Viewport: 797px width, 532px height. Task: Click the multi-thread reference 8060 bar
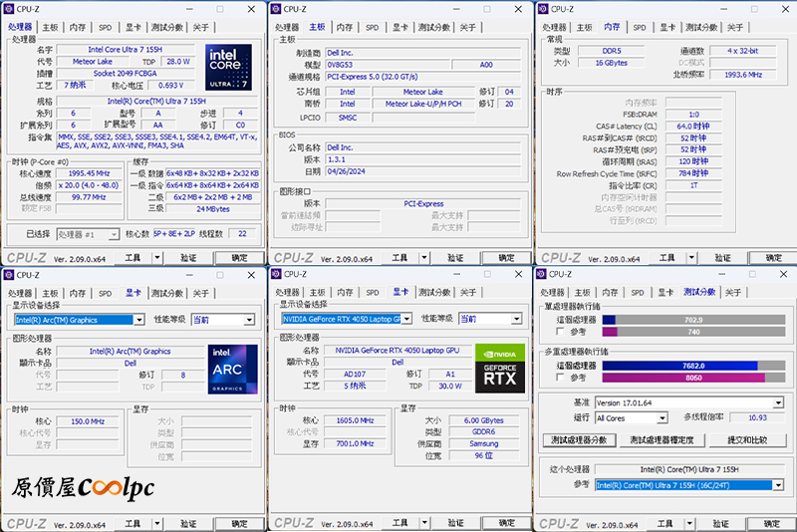(693, 378)
